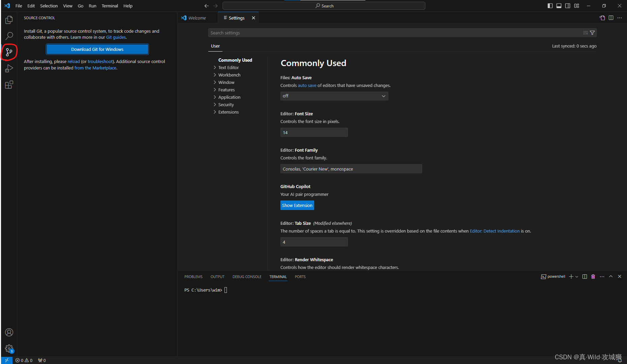Viewport: 627px width, 364px height.
Task: Close the bottom terminal panel
Action: 620,276
